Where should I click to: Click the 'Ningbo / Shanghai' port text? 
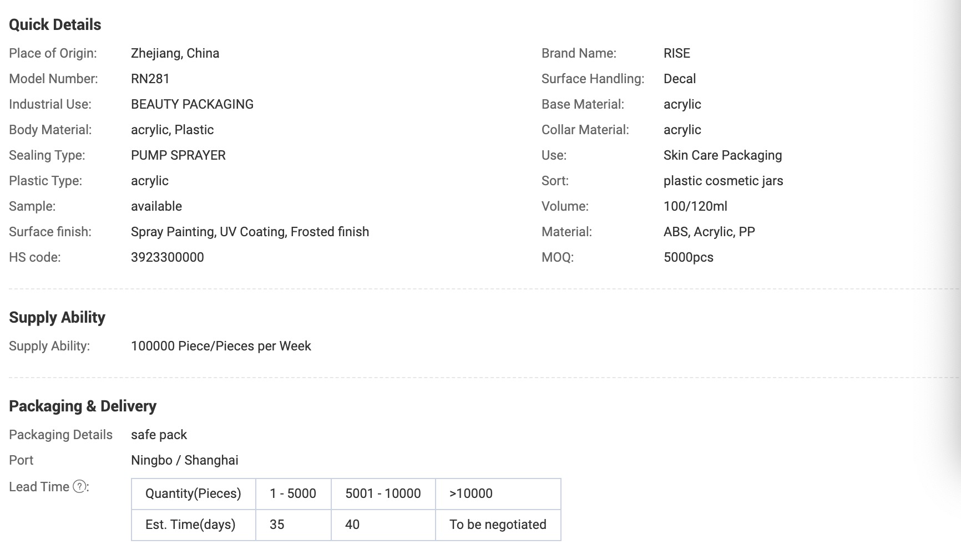pos(184,460)
